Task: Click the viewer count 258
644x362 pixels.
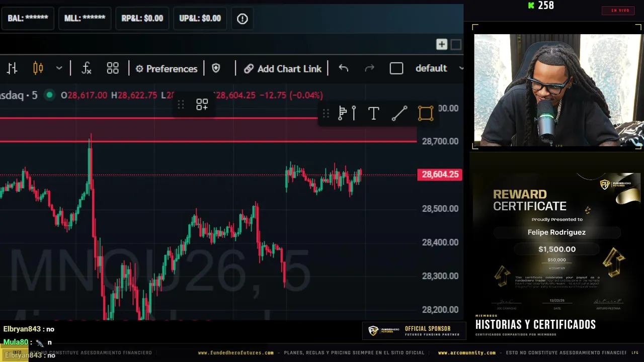Action: (546, 6)
